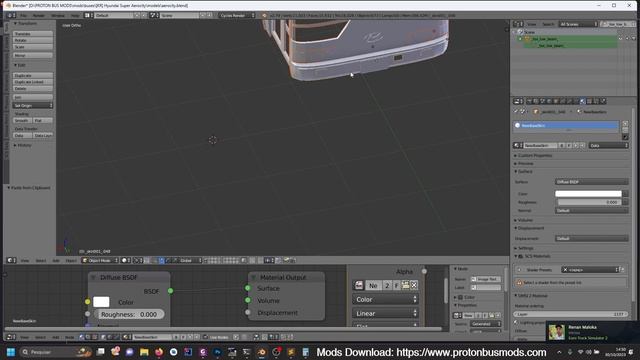Select the Scene item in outliner
This screenshot has height=360, width=640.
[529, 32]
